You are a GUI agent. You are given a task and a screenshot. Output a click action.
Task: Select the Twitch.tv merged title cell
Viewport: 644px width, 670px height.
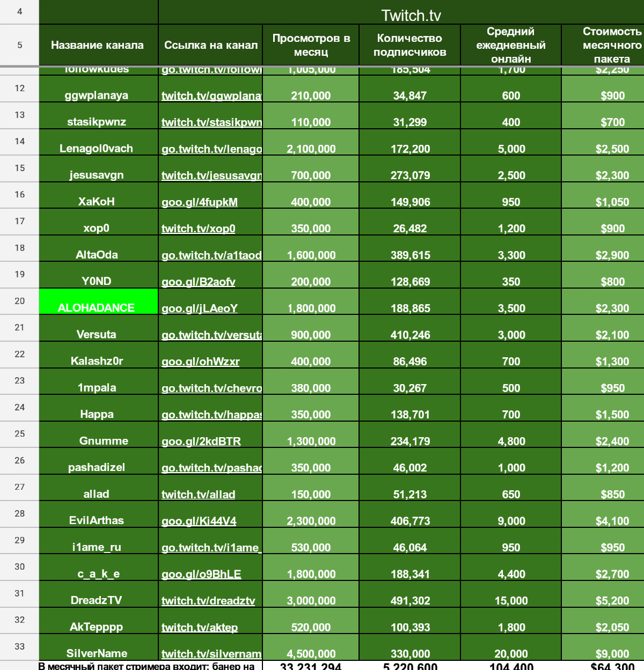[x=401, y=12]
